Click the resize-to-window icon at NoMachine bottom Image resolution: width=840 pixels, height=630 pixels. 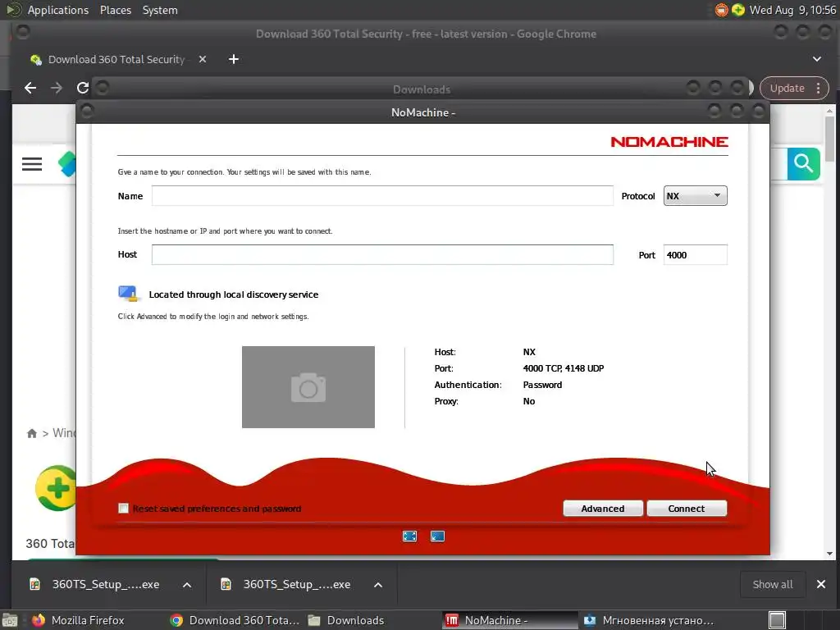pos(438,536)
